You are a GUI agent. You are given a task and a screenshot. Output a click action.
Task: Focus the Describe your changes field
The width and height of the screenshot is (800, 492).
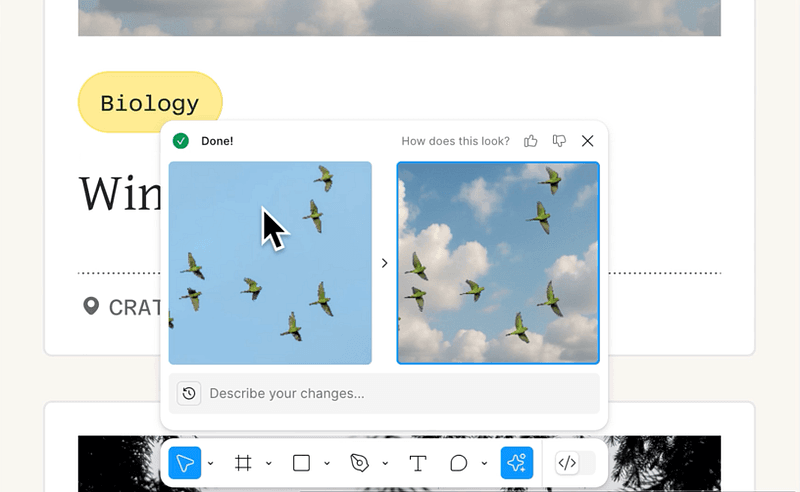click(x=384, y=393)
